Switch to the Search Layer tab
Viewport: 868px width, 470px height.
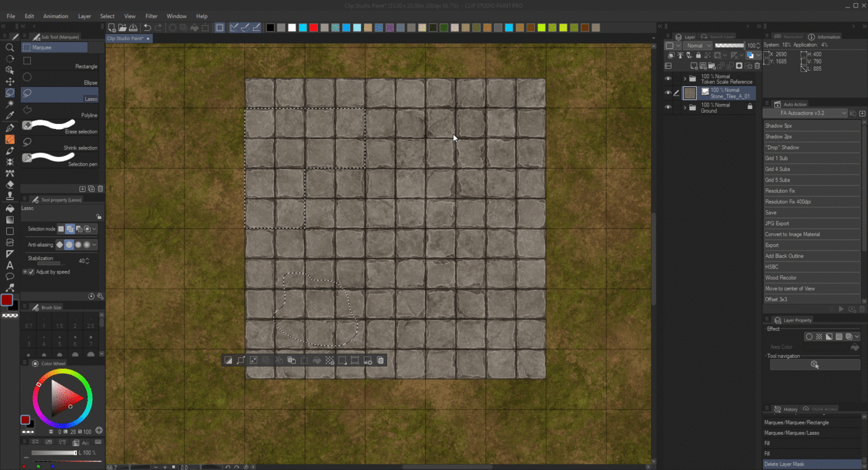pyautogui.click(x=718, y=37)
